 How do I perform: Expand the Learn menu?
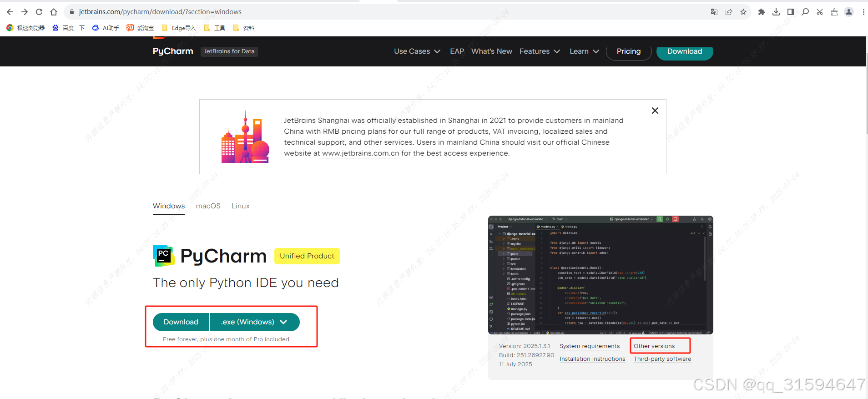(x=584, y=51)
